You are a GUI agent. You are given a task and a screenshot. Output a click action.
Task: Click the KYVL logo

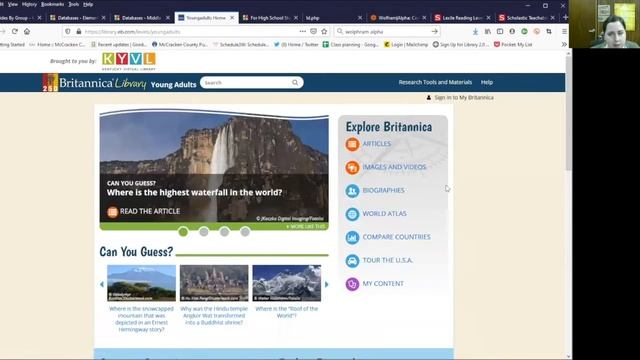coord(129,61)
